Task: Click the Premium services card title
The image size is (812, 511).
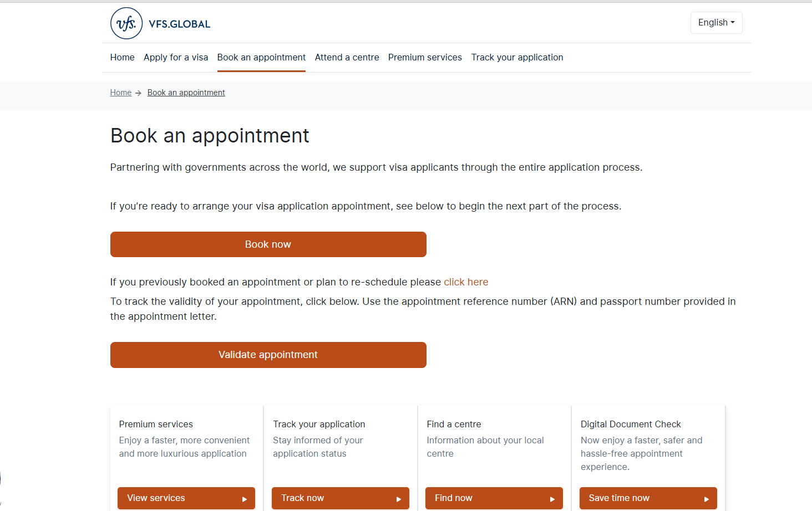Action: pos(156,424)
